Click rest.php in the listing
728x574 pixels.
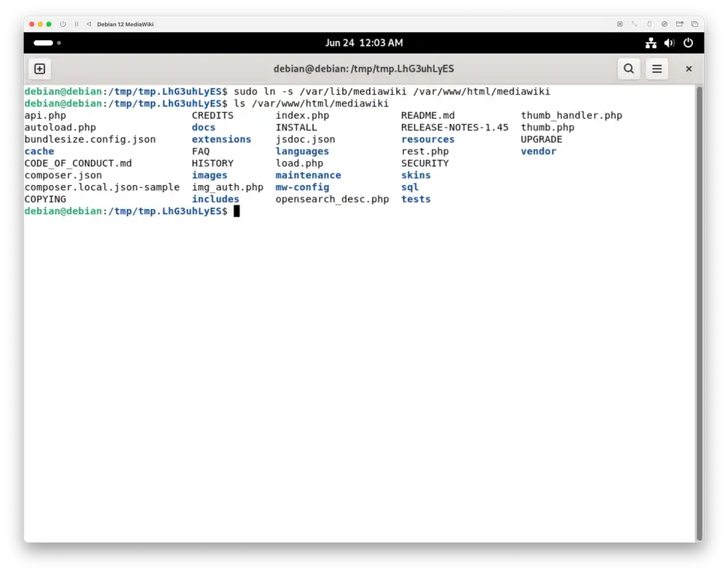click(425, 152)
